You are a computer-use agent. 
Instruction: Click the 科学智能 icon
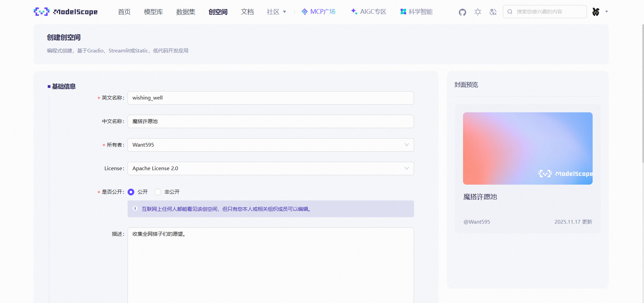403,12
